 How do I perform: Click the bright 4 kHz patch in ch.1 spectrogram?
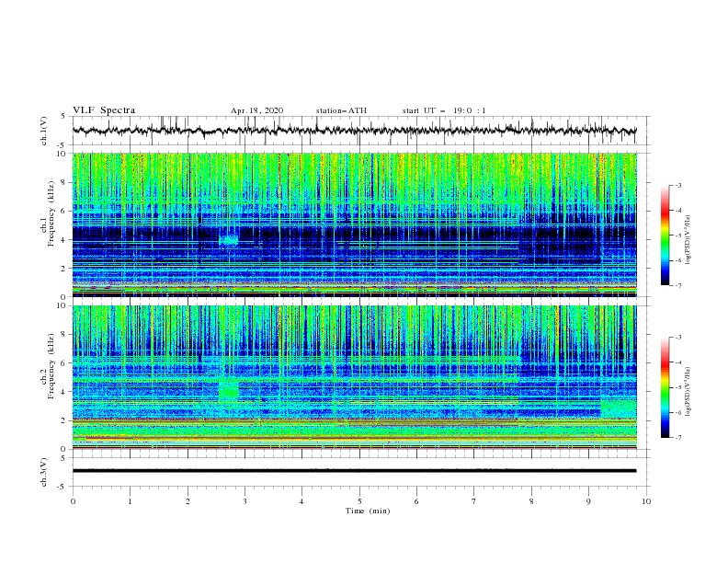(x=229, y=240)
